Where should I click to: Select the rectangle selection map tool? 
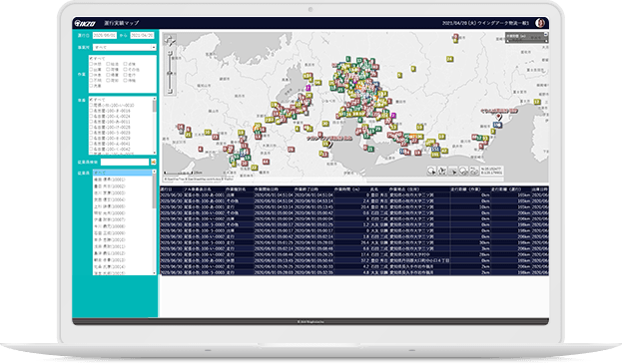tap(453, 172)
